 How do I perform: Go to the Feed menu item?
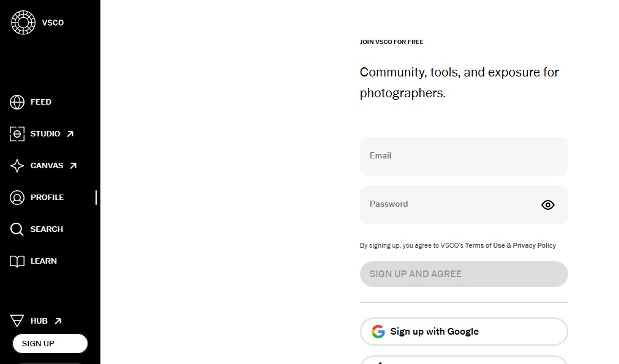[x=41, y=102]
